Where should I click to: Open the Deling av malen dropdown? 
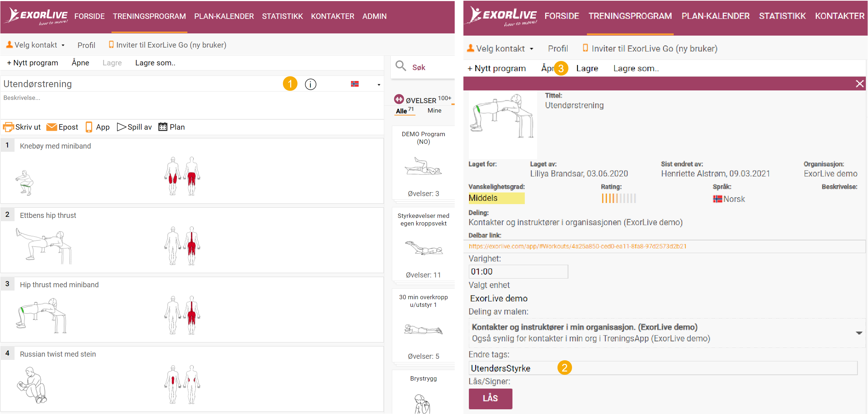click(667, 333)
